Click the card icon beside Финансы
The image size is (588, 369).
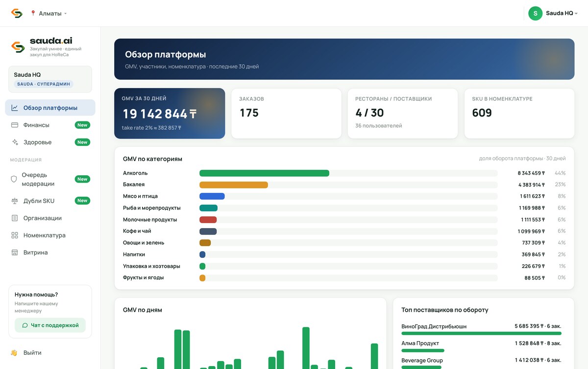point(15,125)
